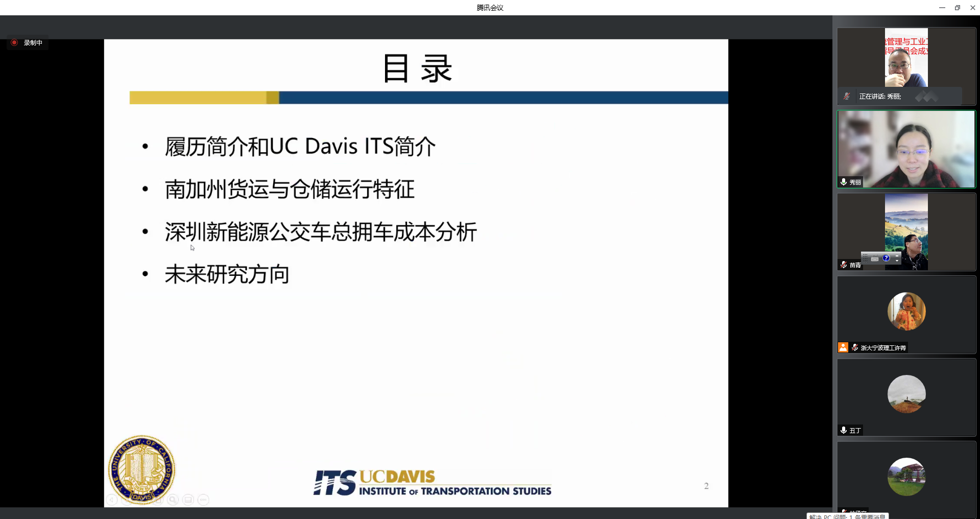Open the slideshow more options ellipsis
This screenshot has height=519, width=980.
203,500
